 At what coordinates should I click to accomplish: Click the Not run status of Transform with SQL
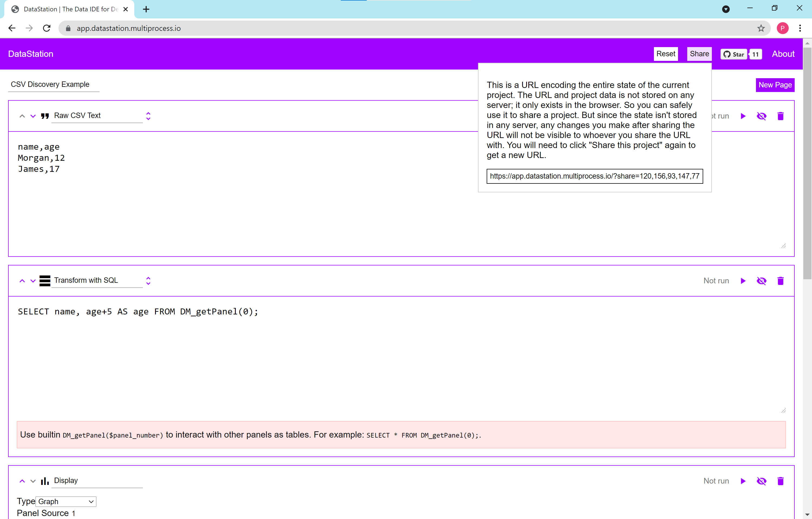716,281
